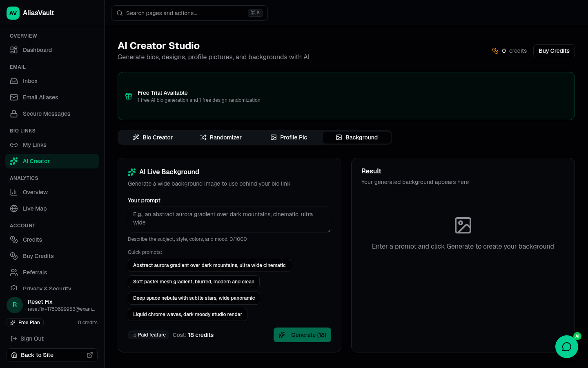Focus the Your prompt text area

229,220
